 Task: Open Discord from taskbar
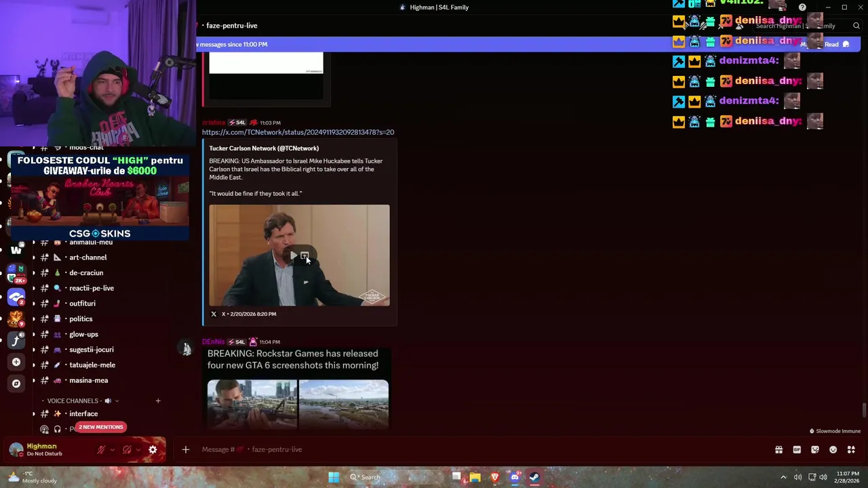[x=515, y=477]
